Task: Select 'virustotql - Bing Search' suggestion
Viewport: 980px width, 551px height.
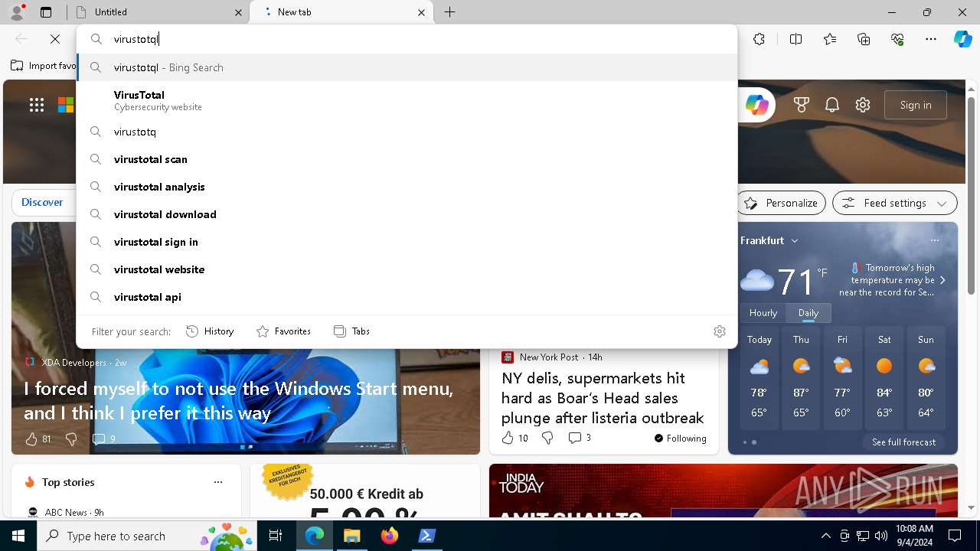Action: pyautogui.click(x=407, y=67)
